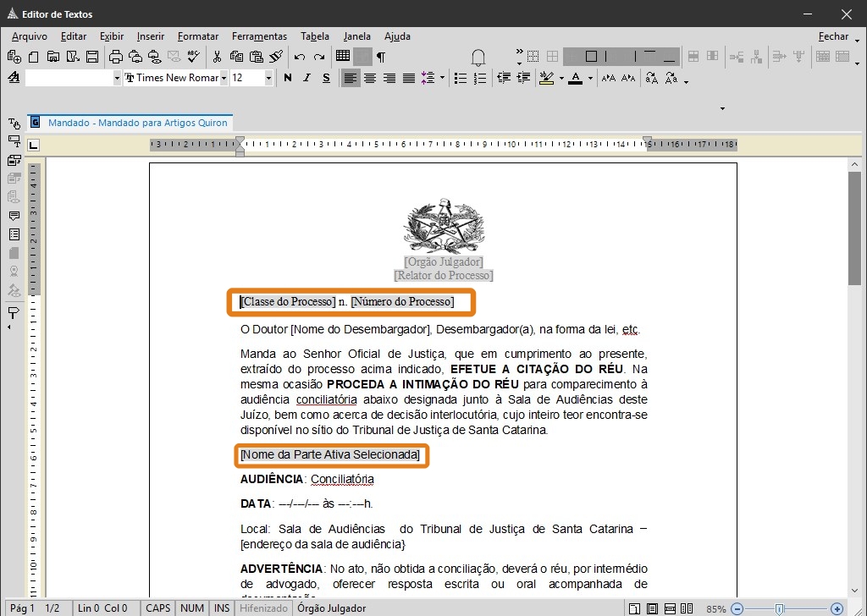Click the list form icon in sidebar
This screenshot has height=616, width=867.
pyautogui.click(x=14, y=234)
